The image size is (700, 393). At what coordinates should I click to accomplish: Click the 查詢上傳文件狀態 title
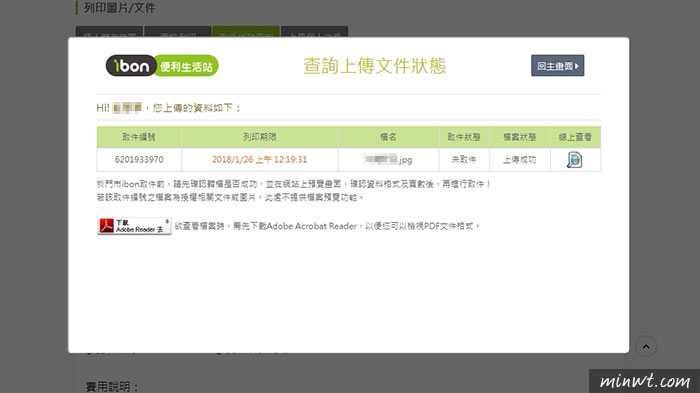(x=375, y=66)
